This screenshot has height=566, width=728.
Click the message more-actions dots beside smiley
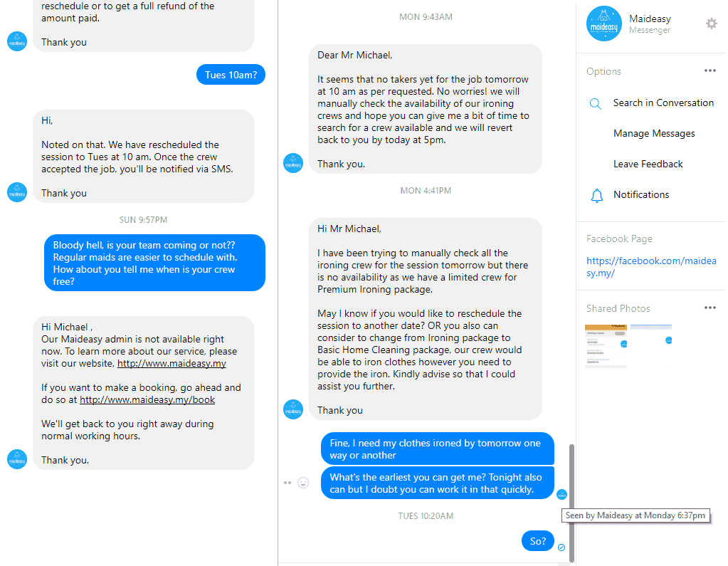287,483
